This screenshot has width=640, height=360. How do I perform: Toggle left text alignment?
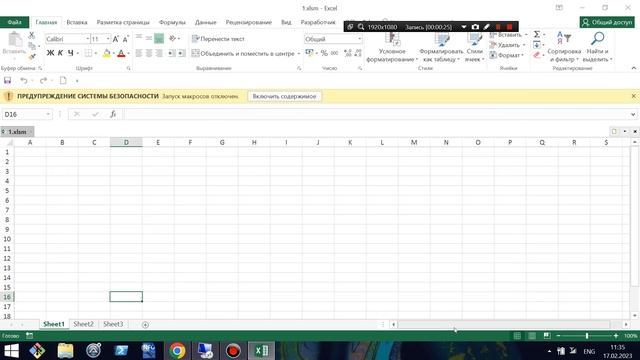point(139,53)
